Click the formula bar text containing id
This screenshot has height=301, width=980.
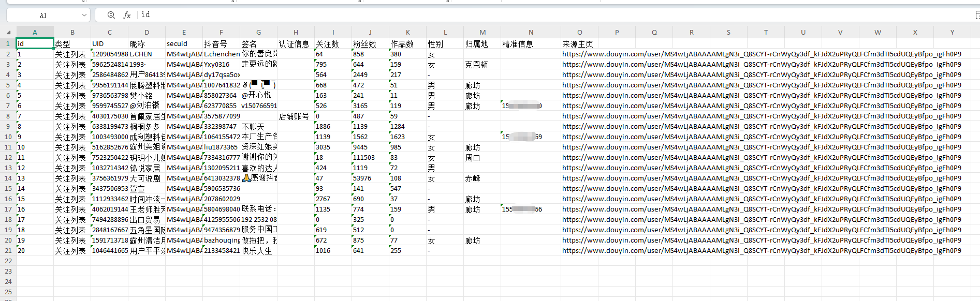click(x=146, y=15)
